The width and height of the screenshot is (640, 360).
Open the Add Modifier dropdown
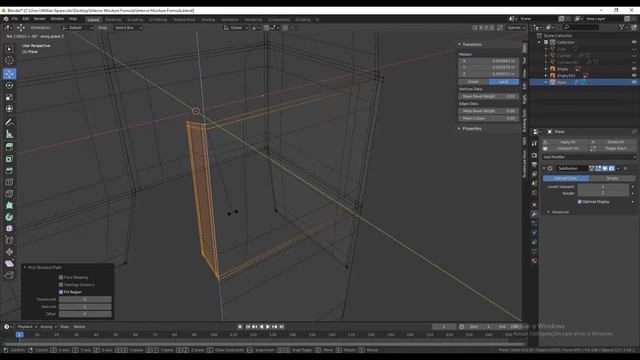point(589,157)
